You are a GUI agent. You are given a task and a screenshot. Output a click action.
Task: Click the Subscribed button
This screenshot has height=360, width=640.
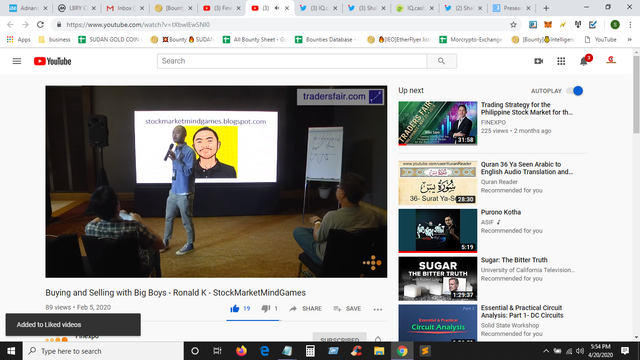click(x=340, y=337)
